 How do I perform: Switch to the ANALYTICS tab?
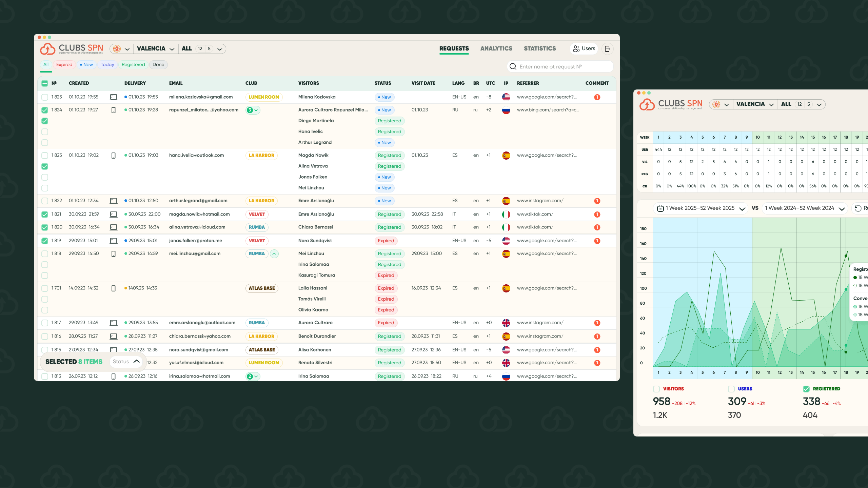click(496, 48)
